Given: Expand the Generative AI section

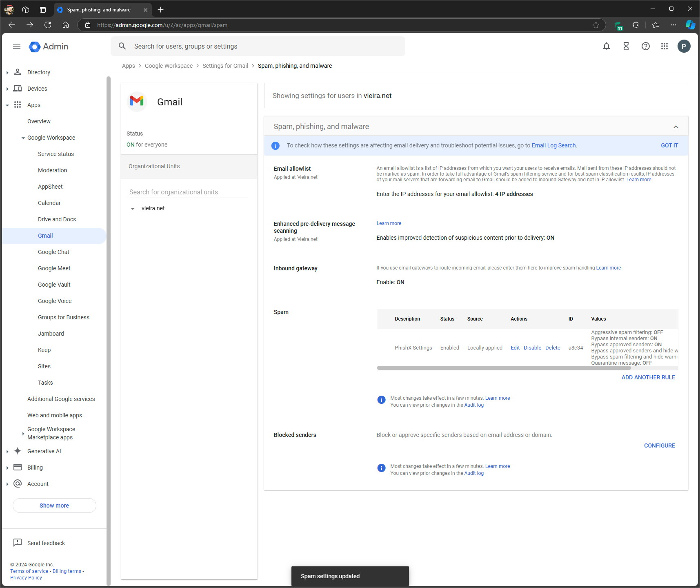Looking at the screenshot, I should point(7,451).
